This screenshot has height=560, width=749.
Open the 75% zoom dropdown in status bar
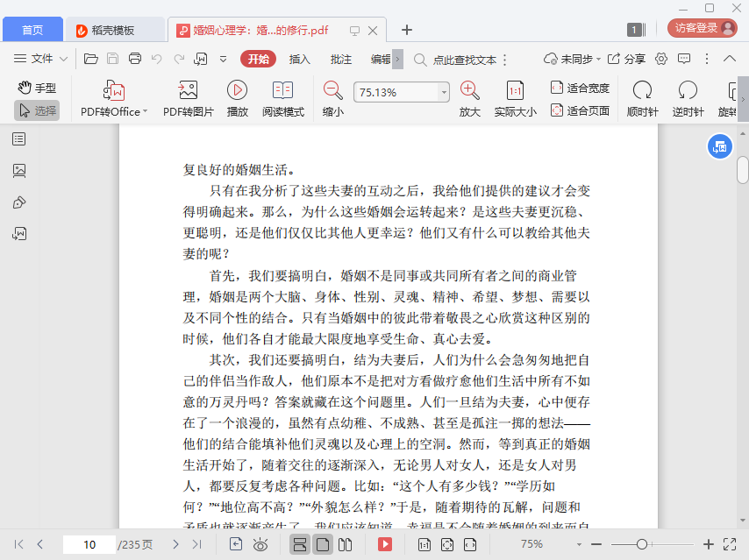click(x=579, y=544)
